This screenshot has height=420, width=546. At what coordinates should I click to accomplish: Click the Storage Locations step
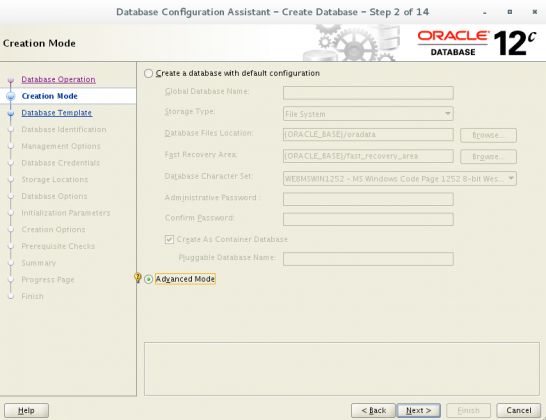coord(55,180)
